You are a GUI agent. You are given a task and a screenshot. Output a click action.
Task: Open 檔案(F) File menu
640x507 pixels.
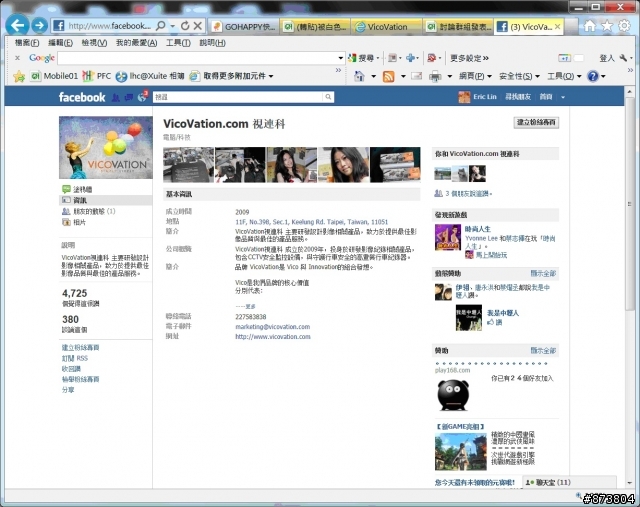tap(27, 43)
